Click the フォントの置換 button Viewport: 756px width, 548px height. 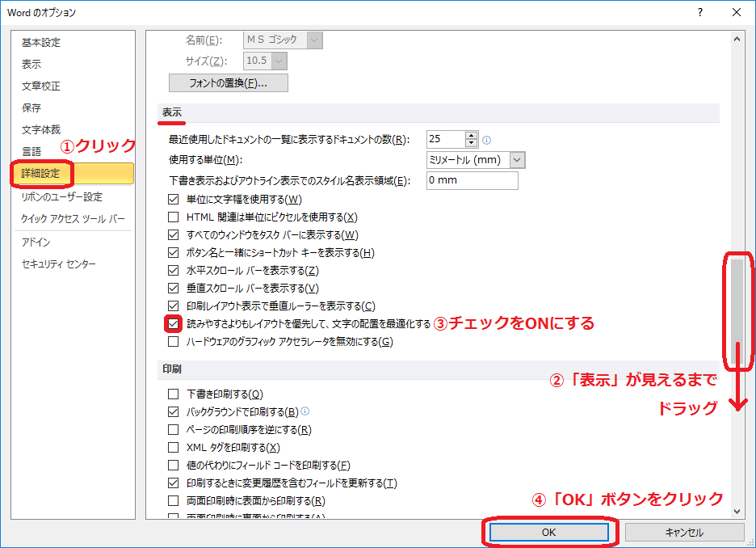coord(228,83)
